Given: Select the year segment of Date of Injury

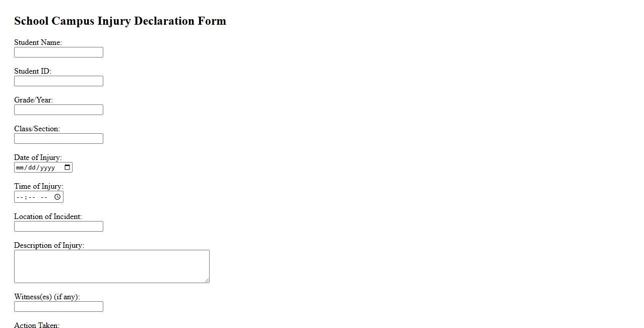Looking at the screenshot, I should (47, 168).
